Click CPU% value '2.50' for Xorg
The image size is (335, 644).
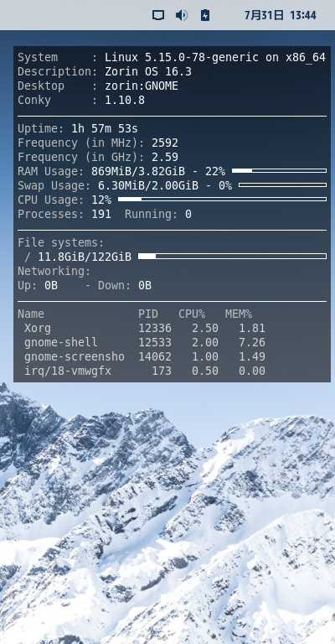(205, 328)
